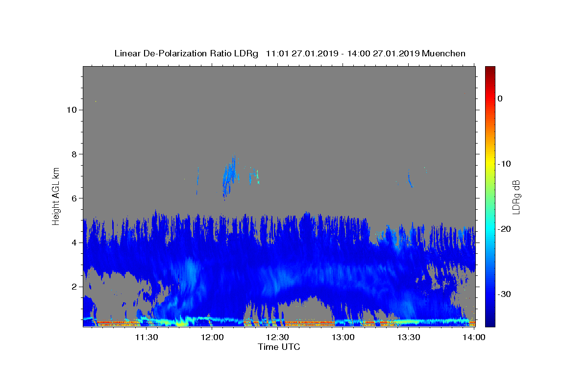Click the height tick label 2
This screenshot has width=588, height=392.
tap(73, 287)
